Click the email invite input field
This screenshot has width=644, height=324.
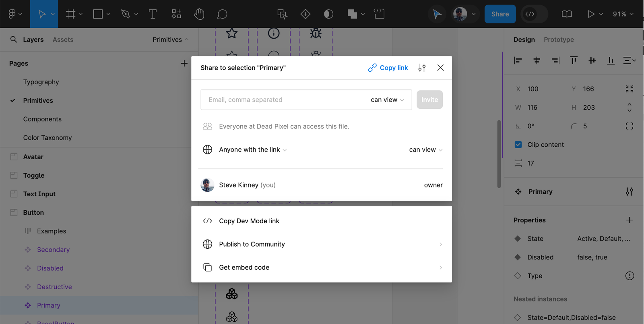click(284, 100)
